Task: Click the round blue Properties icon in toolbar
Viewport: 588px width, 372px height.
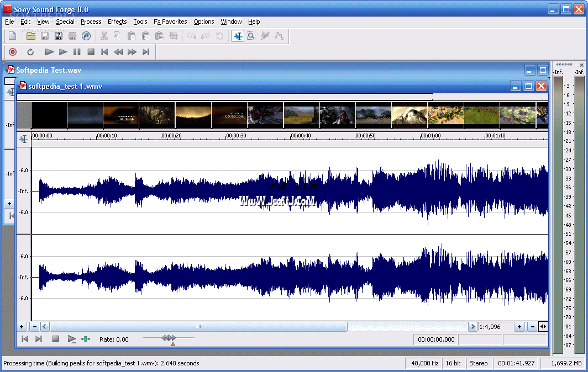Action: click(86, 36)
